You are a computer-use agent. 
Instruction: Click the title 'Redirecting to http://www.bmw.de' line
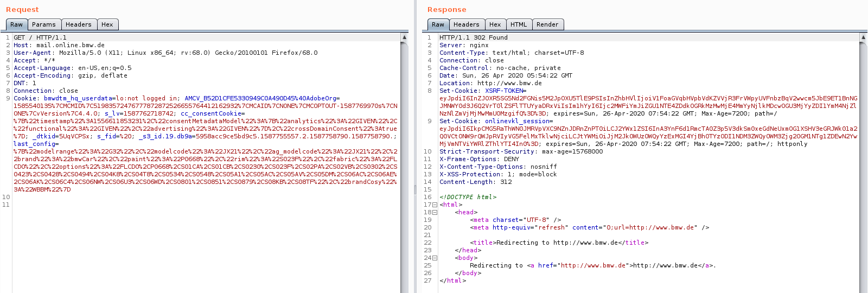click(559, 243)
